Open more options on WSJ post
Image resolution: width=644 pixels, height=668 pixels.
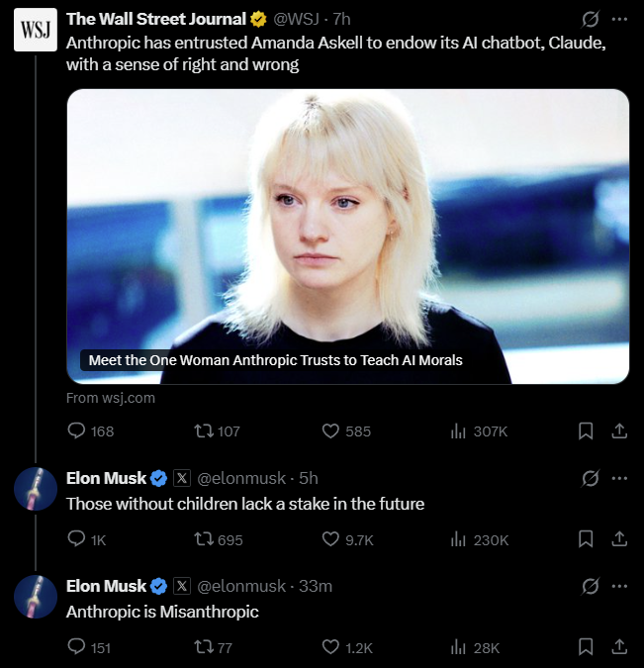click(619, 19)
